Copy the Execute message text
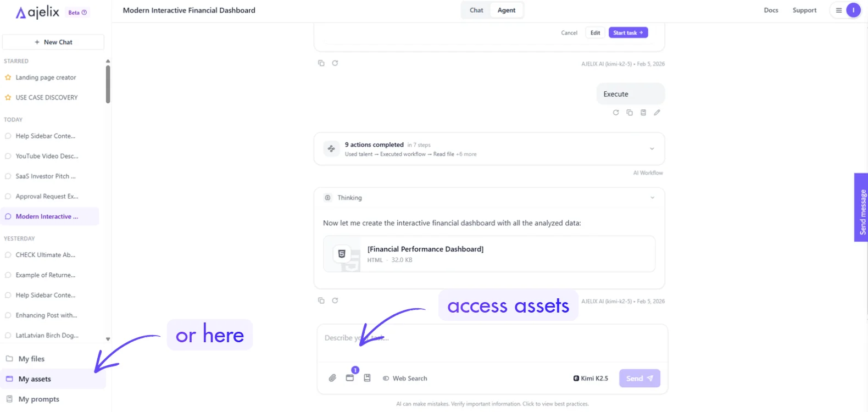Image resolution: width=868 pixels, height=412 pixels. pos(630,113)
